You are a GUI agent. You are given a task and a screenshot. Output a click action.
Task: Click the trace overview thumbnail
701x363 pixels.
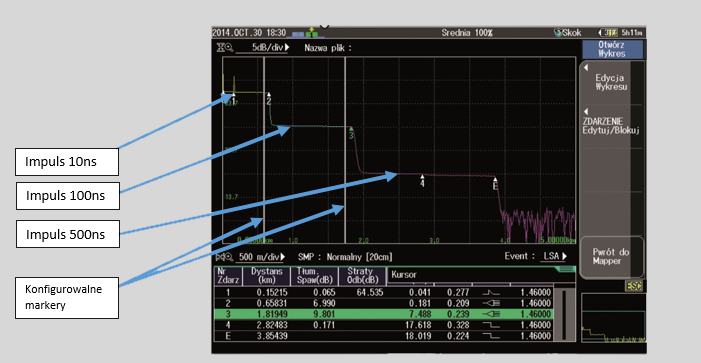click(x=613, y=318)
